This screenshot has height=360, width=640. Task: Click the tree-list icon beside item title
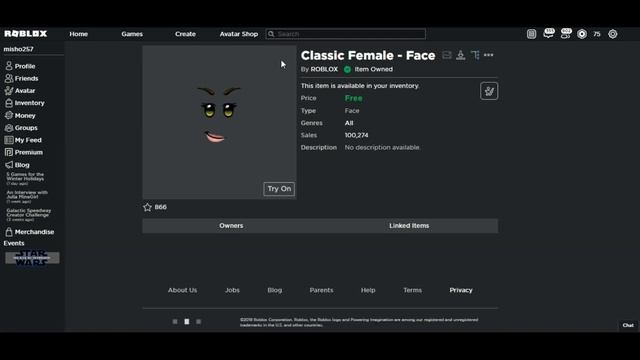coord(475,55)
